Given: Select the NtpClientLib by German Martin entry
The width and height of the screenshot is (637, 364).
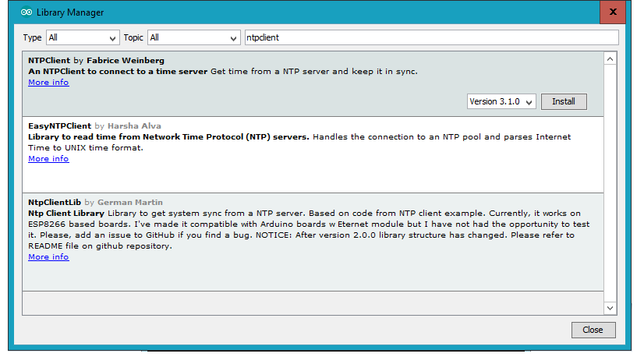Looking at the screenshot, I should 313,242.
